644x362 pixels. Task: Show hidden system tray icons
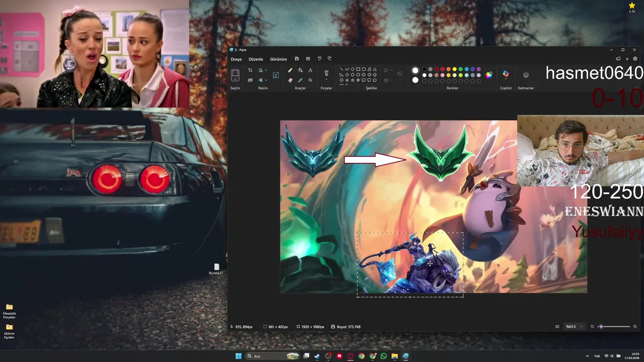coord(587,356)
